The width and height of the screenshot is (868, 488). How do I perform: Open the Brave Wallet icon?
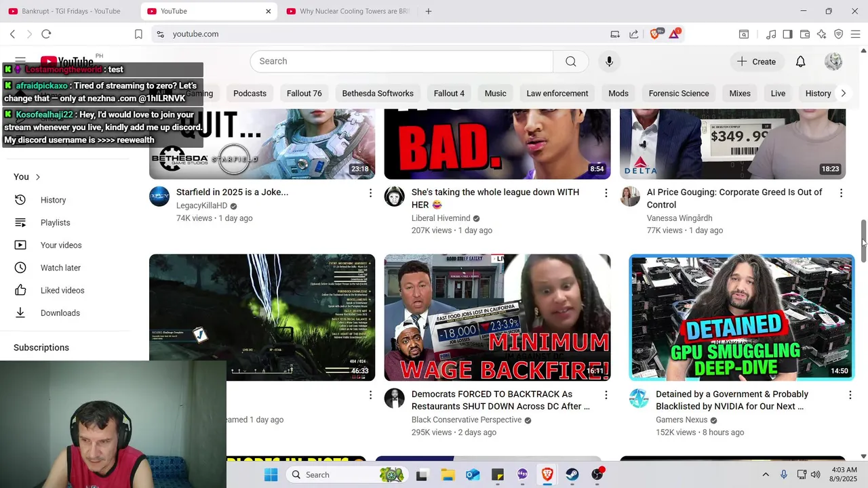[805, 34]
